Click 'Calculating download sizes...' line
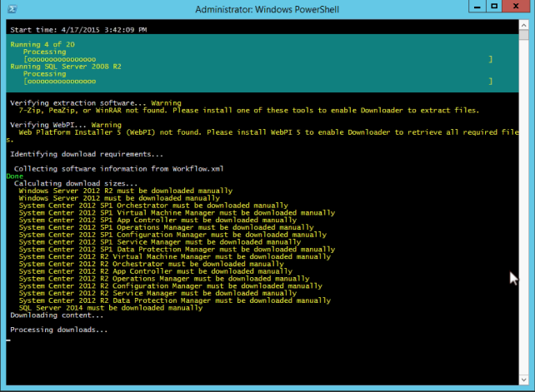The height and width of the screenshot is (392, 535). [76, 183]
